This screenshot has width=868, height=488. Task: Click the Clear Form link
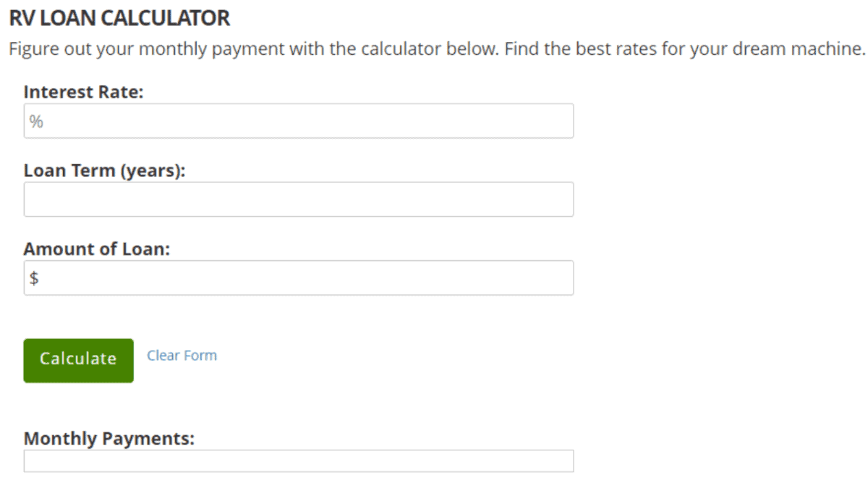182,356
